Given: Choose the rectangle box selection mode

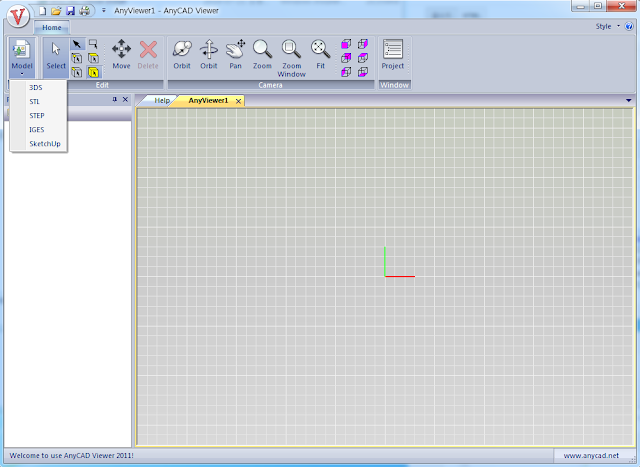Looking at the screenshot, I should pos(93,44).
